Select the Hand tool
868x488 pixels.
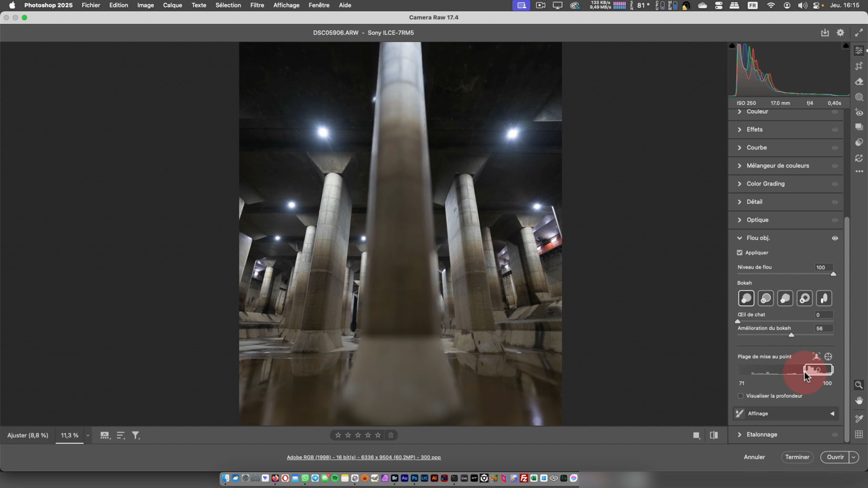(858, 400)
